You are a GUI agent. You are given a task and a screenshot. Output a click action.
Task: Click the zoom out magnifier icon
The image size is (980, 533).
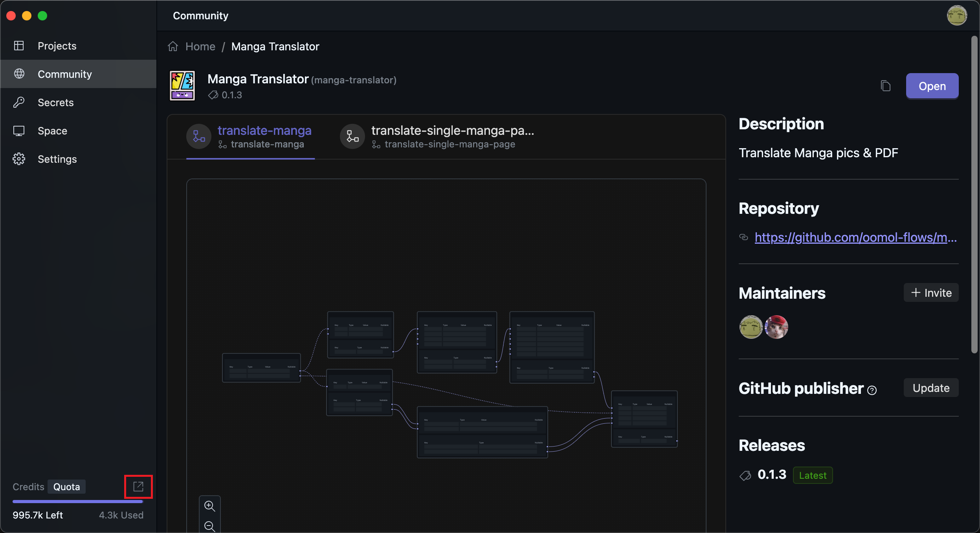210,526
